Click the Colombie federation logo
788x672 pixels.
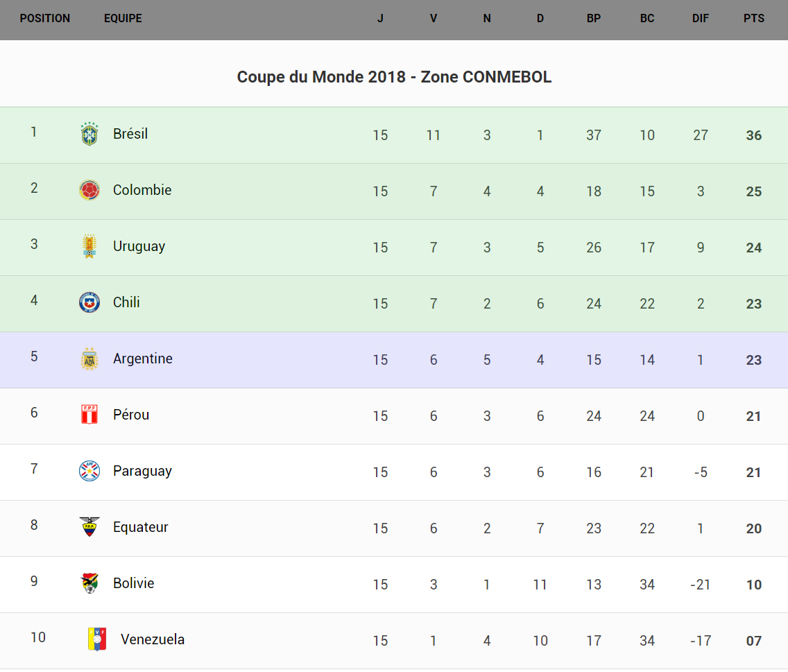pos(89,190)
